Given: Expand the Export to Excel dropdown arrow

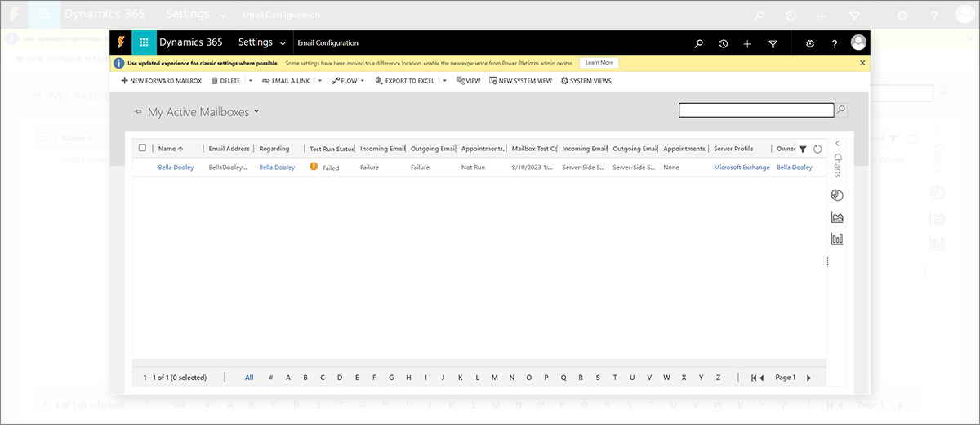Looking at the screenshot, I should coord(445,81).
